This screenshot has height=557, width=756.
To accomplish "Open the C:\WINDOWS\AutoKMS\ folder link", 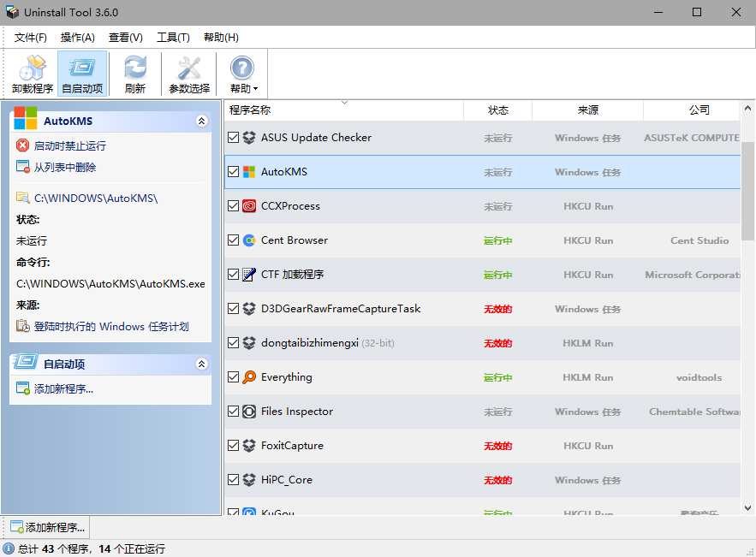I will pos(96,198).
